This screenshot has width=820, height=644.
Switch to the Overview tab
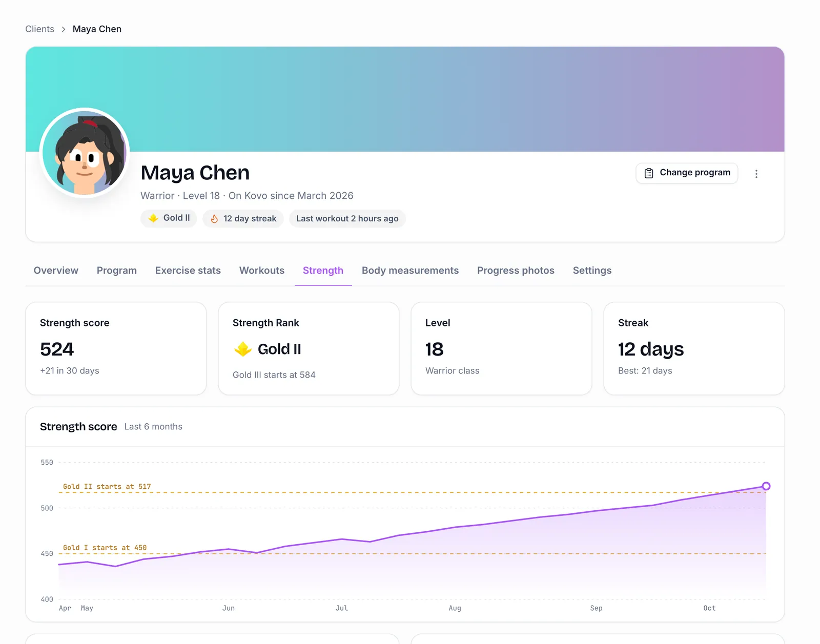tap(56, 271)
